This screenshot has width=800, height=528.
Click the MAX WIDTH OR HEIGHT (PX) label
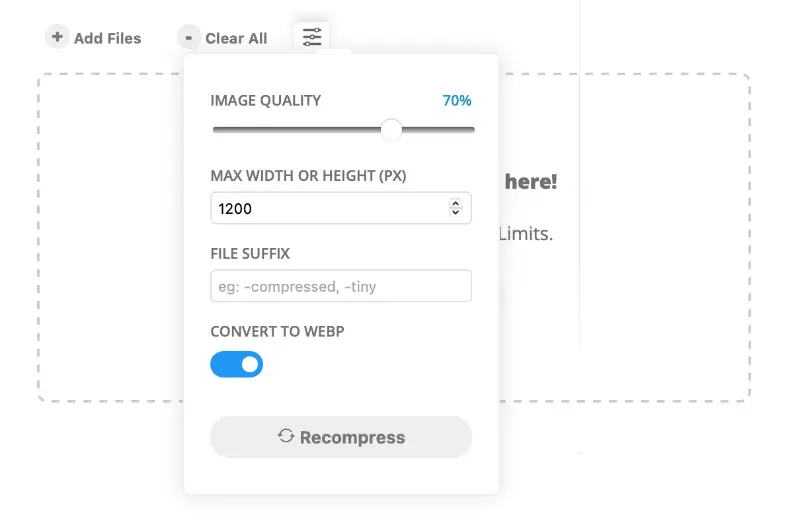308,176
